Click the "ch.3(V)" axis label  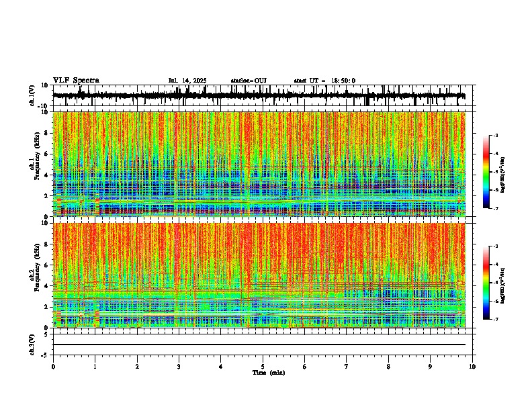32,345
